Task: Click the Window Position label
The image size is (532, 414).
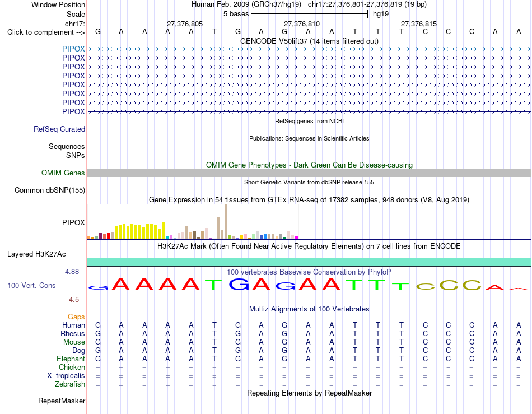Action: (58, 4)
